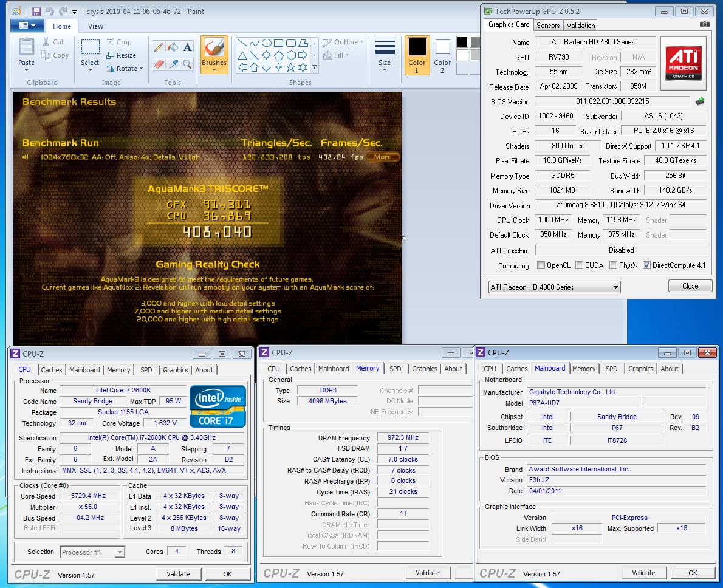Choose the Hexagon shape
723x588 pixels.
[291, 55]
